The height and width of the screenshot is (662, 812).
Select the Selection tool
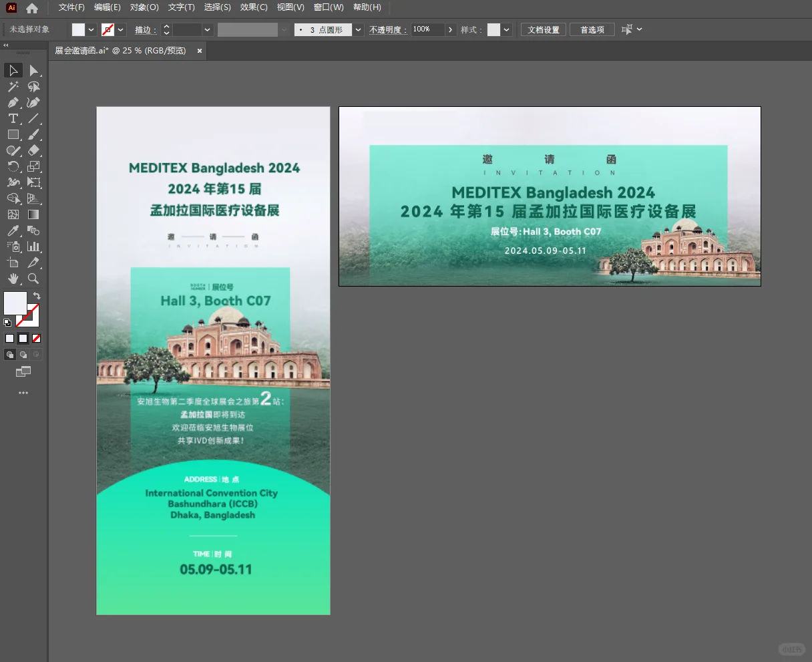[13, 70]
